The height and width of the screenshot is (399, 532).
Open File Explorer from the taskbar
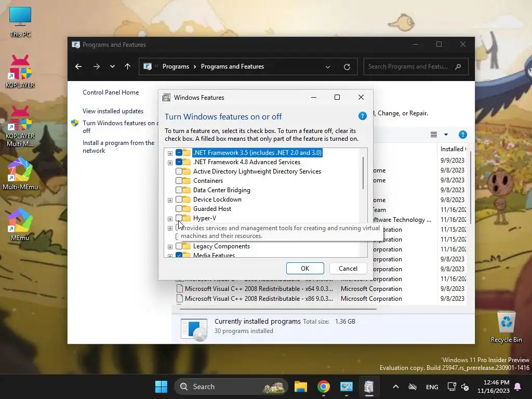coord(301,387)
